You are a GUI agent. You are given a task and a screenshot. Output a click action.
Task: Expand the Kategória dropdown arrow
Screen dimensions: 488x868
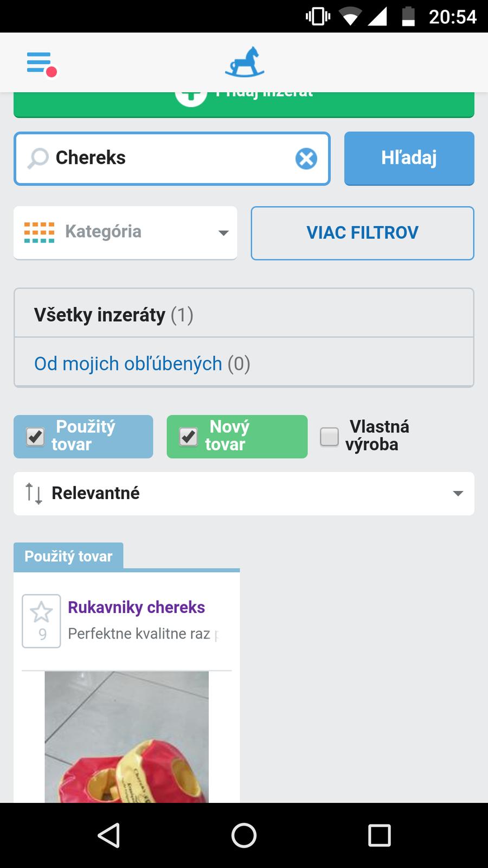pos(223,233)
